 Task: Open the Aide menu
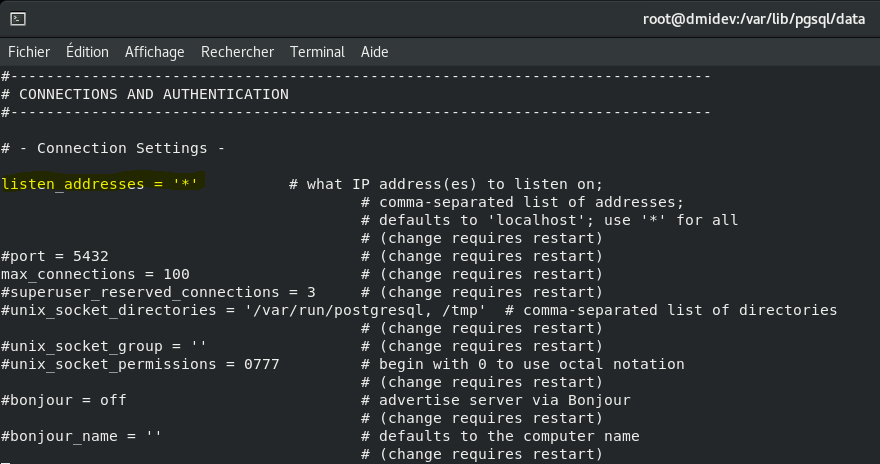pos(374,52)
